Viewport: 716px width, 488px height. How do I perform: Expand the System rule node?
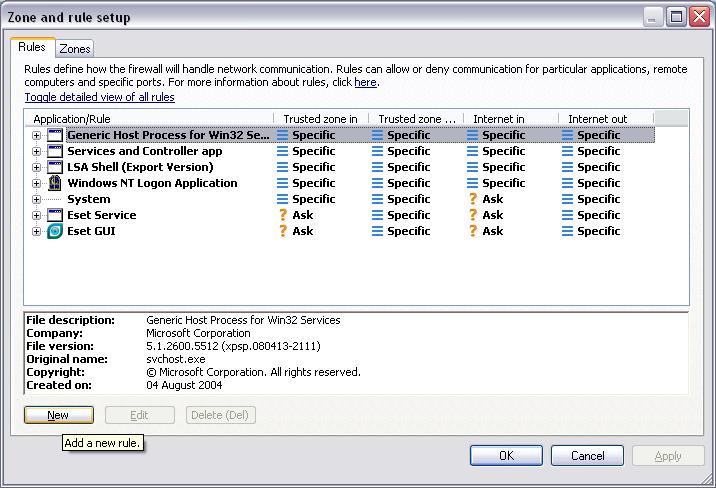coord(37,199)
